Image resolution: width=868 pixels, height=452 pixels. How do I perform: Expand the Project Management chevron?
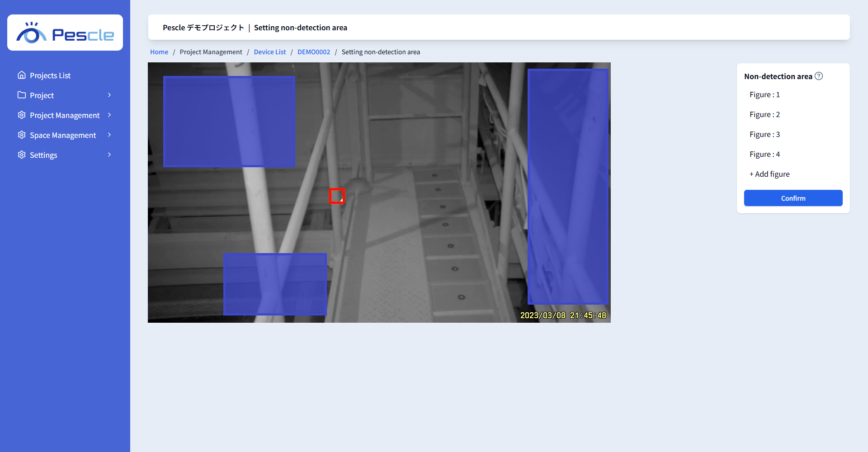coord(109,115)
